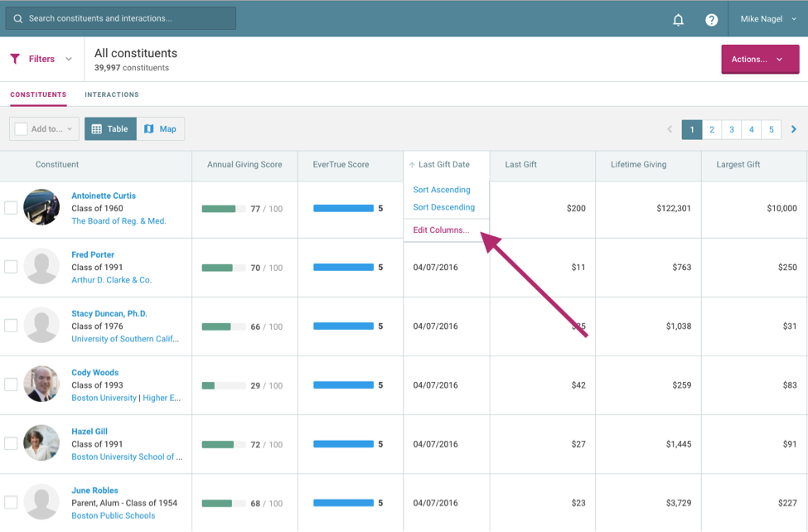Check the box for Fred Porter
Screen dimensions: 808x532
click(11, 267)
